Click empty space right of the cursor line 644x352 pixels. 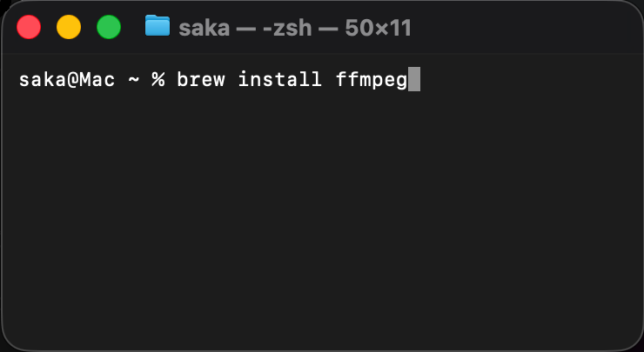coord(531,80)
